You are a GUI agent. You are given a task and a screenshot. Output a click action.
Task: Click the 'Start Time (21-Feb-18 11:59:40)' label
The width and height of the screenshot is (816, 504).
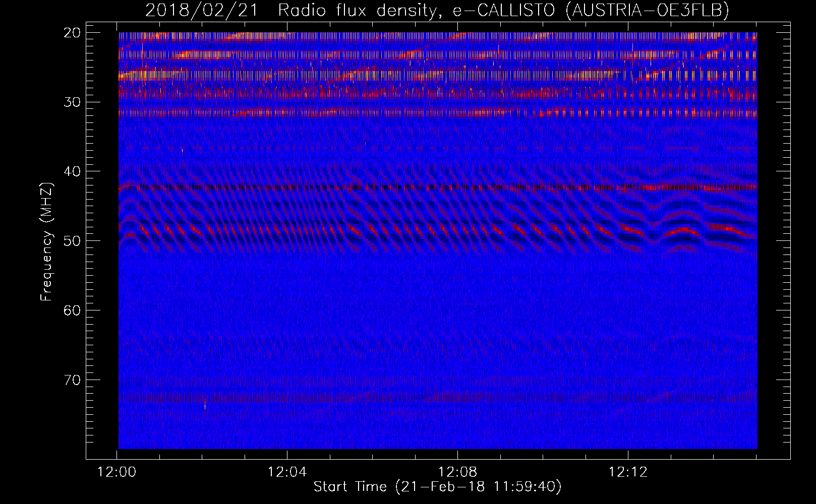(437, 487)
